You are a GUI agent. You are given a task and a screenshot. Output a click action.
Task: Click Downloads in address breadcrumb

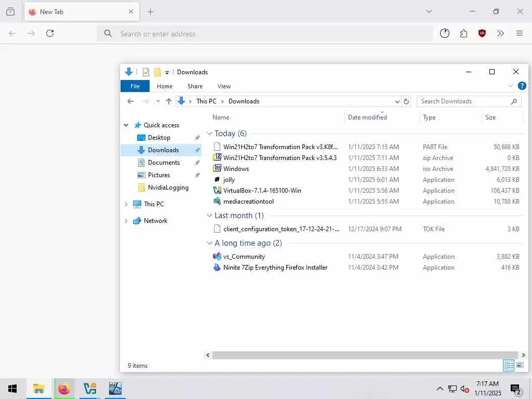(x=244, y=101)
